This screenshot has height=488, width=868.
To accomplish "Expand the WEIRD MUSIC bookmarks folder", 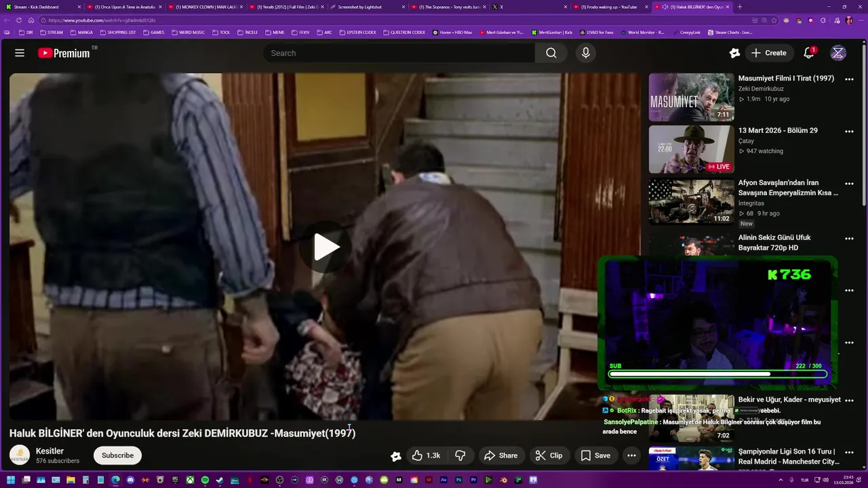I will [189, 32].
